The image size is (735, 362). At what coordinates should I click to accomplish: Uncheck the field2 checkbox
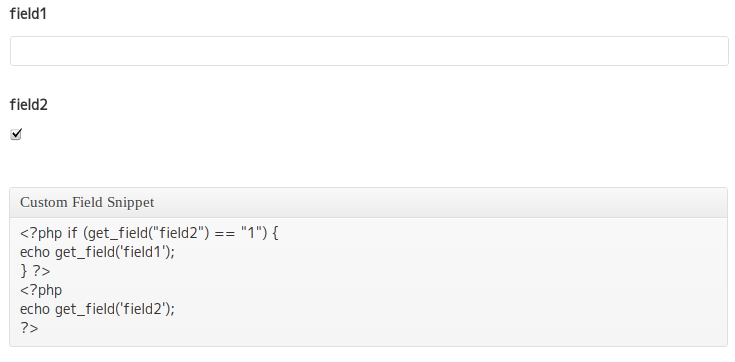tap(16, 134)
